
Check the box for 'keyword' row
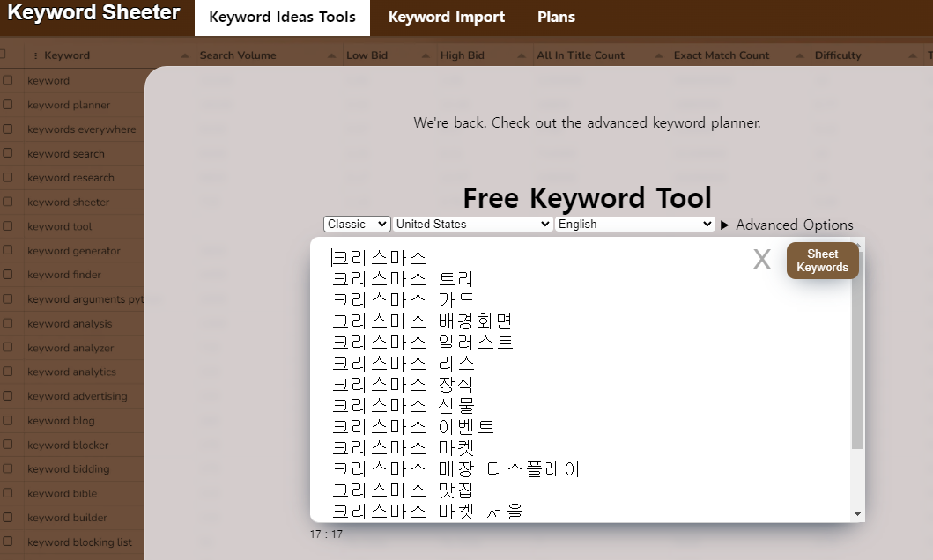pyautogui.click(x=7, y=79)
